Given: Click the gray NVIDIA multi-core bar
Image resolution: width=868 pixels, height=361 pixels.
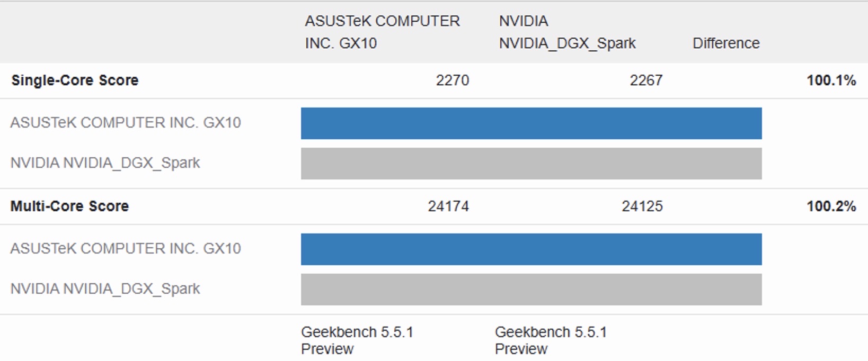Looking at the screenshot, I should tap(531, 290).
